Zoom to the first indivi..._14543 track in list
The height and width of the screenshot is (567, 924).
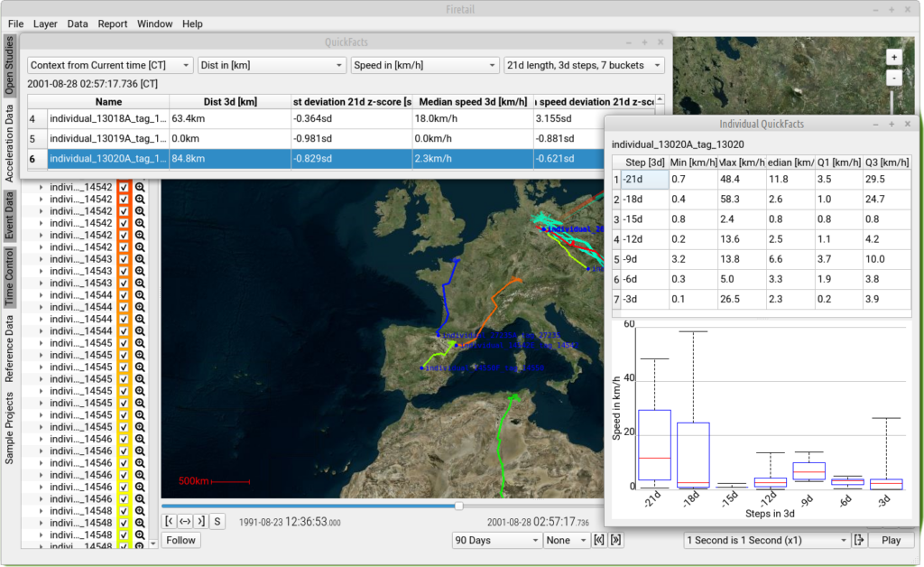click(x=140, y=259)
